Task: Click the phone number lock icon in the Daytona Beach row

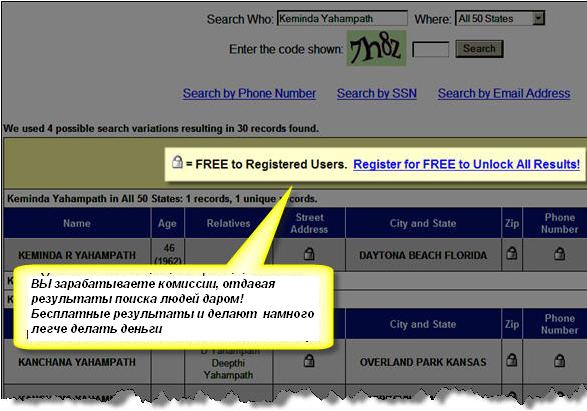Action: [559, 253]
